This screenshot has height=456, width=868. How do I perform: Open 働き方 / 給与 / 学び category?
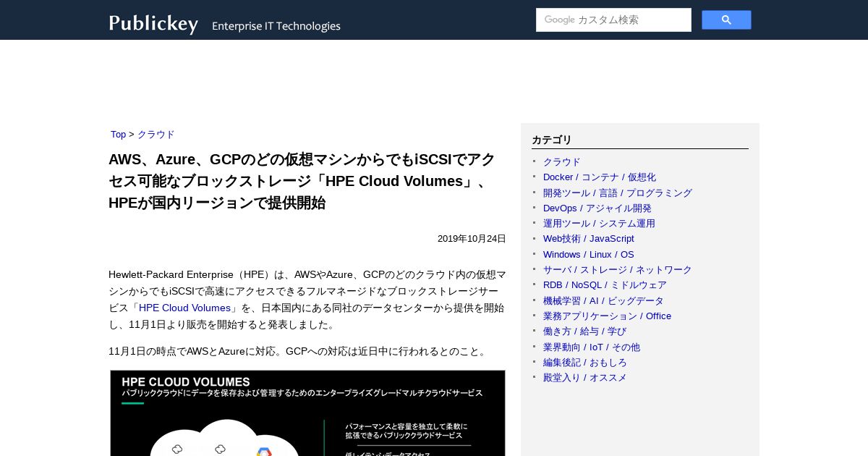click(585, 332)
